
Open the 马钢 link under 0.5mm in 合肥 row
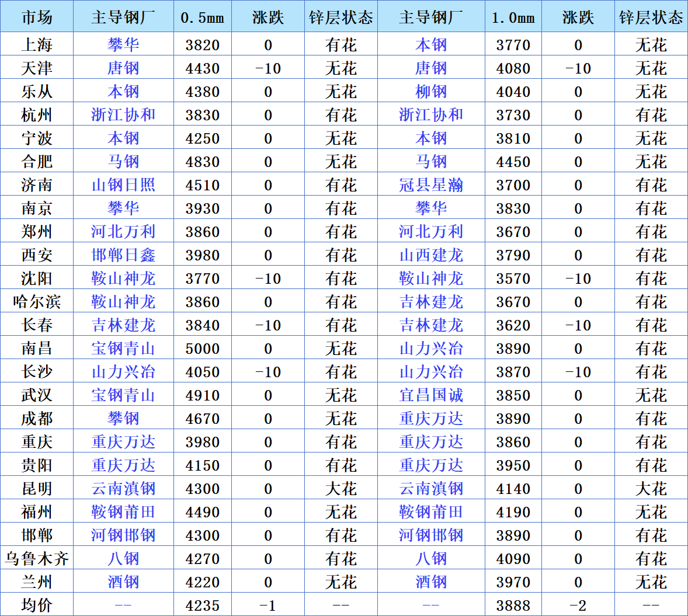point(123,162)
